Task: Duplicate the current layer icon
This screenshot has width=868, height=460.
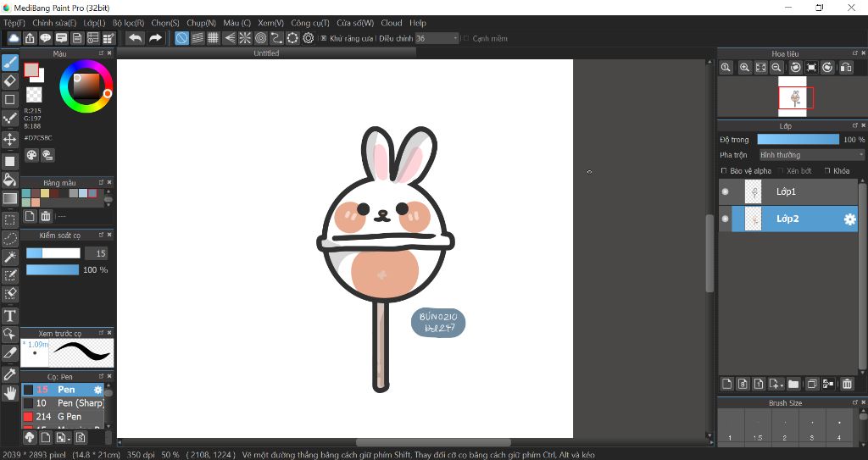Action: click(811, 384)
